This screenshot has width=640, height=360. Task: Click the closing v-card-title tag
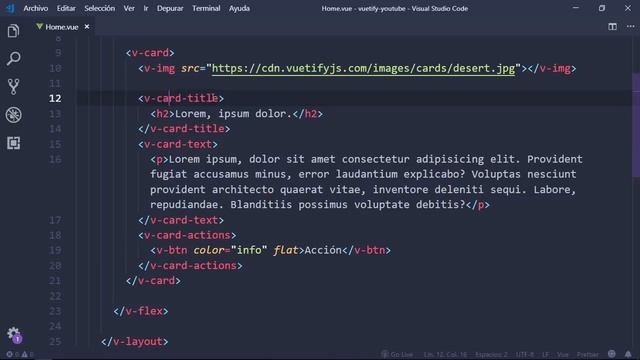click(184, 129)
